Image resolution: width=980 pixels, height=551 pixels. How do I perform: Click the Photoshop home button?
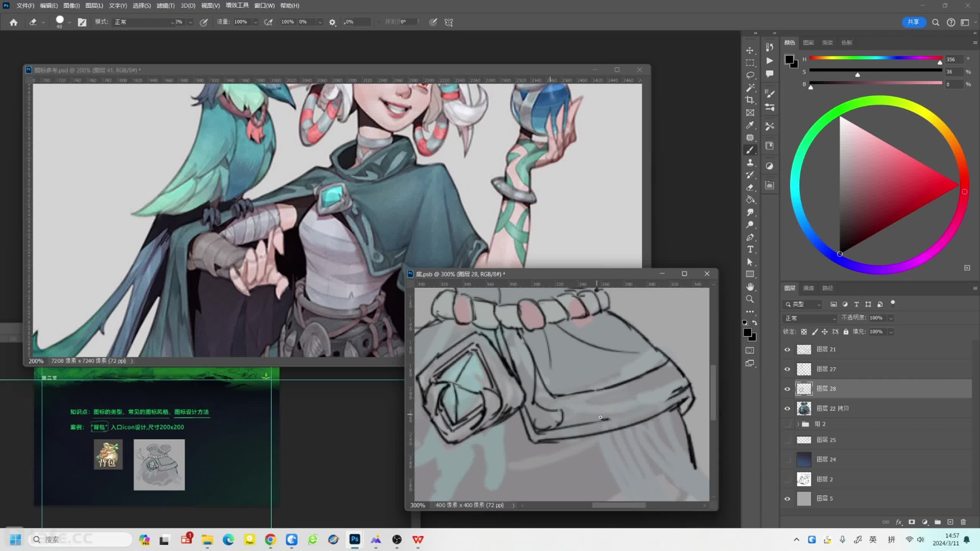13,22
